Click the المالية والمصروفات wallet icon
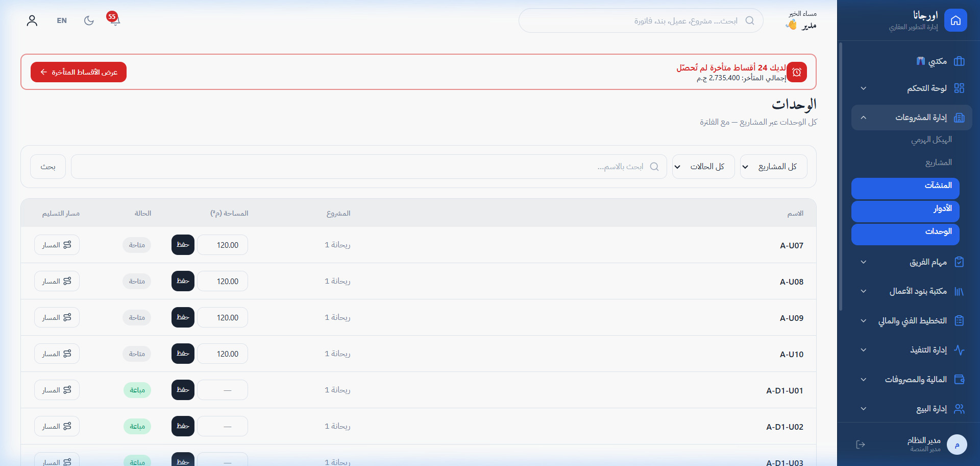 coord(959,379)
